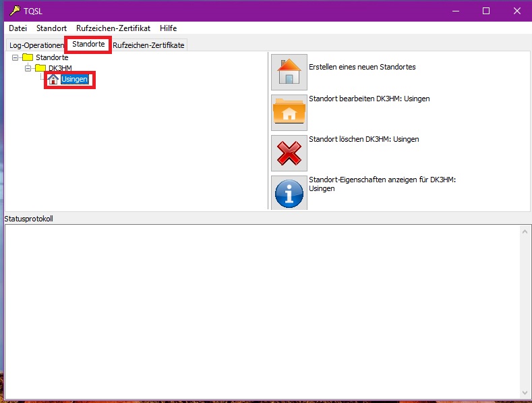Viewport: 532px width, 403px height.
Task: Switch to the Rufzeichen-Zertifikate tab
Action: (x=148, y=45)
